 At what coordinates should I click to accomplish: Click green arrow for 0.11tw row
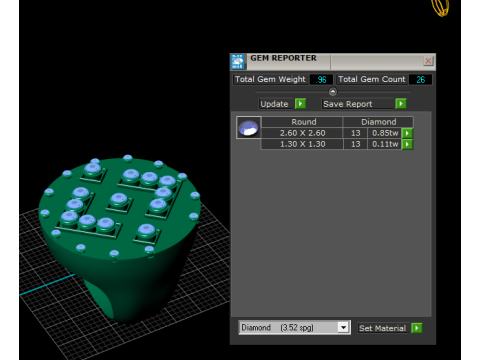(407, 144)
